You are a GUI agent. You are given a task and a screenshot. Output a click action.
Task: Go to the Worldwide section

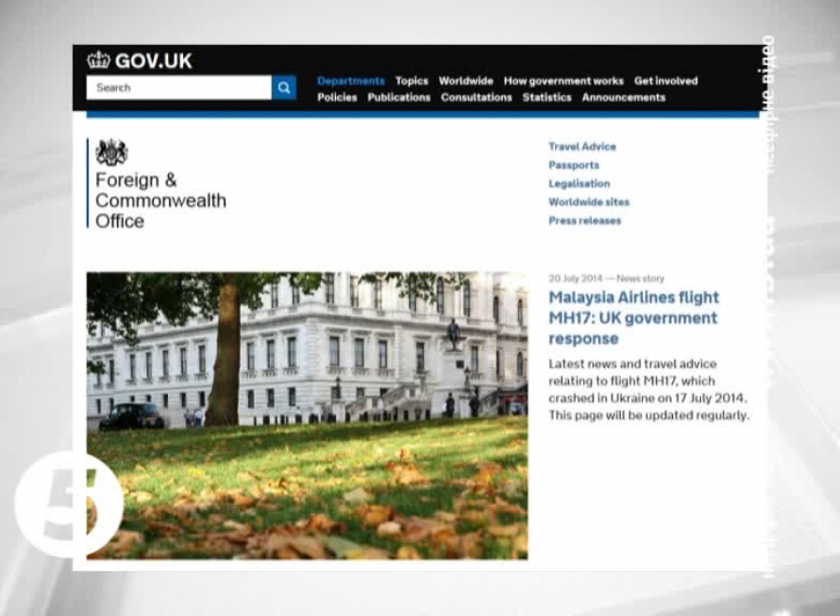point(466,81)
